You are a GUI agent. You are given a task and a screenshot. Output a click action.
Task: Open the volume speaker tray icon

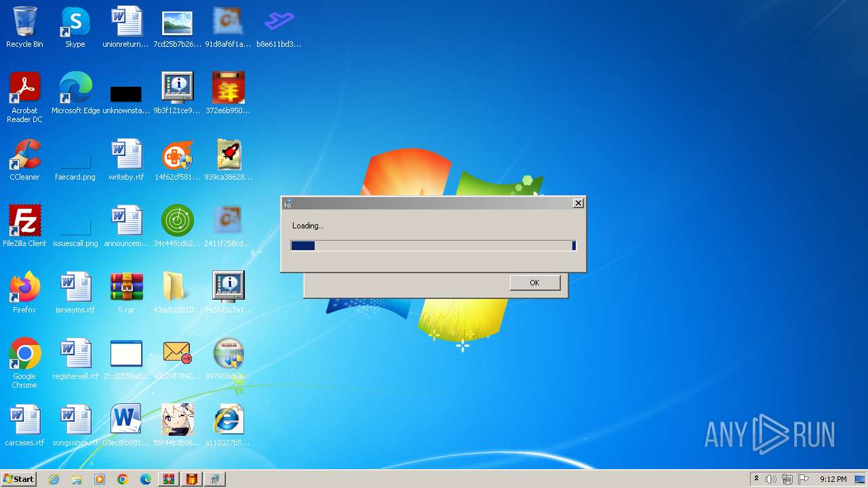pos(771,479)
